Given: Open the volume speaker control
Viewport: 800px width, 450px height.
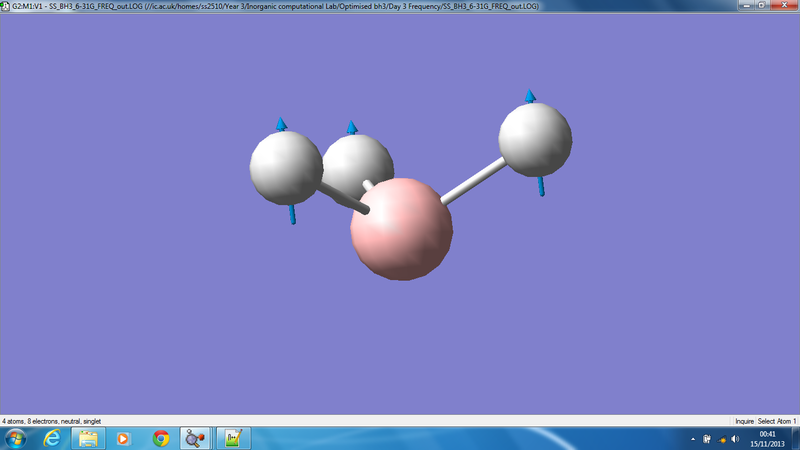Looking at the screenshot, I should point(735,439).
